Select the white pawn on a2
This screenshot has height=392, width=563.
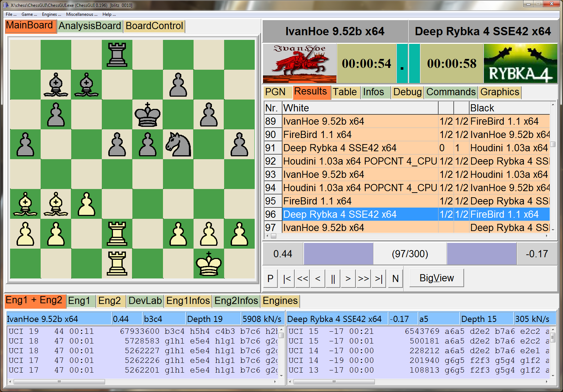point(25,234)
